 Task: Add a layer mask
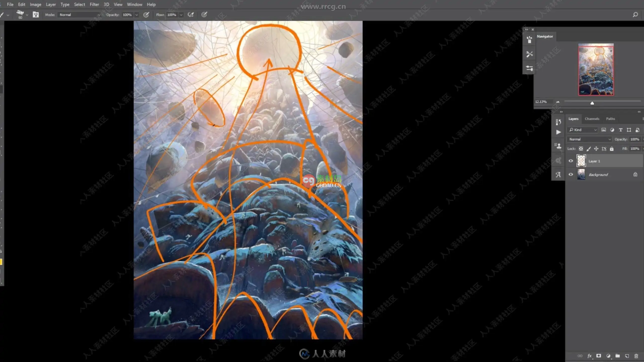[599, 356]
